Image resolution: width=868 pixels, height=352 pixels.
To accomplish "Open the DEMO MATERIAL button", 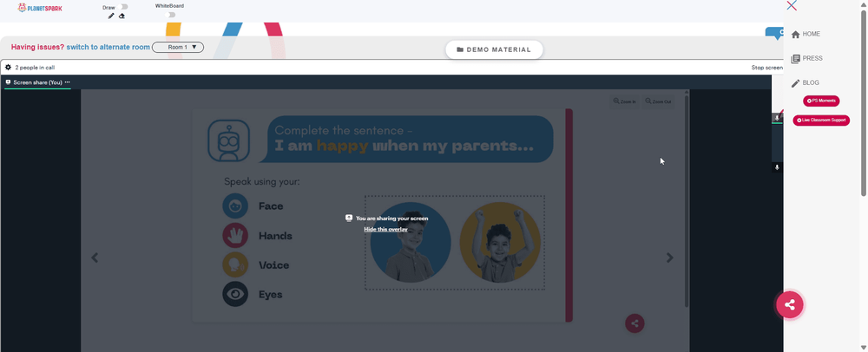I will (x=494, y=49).
